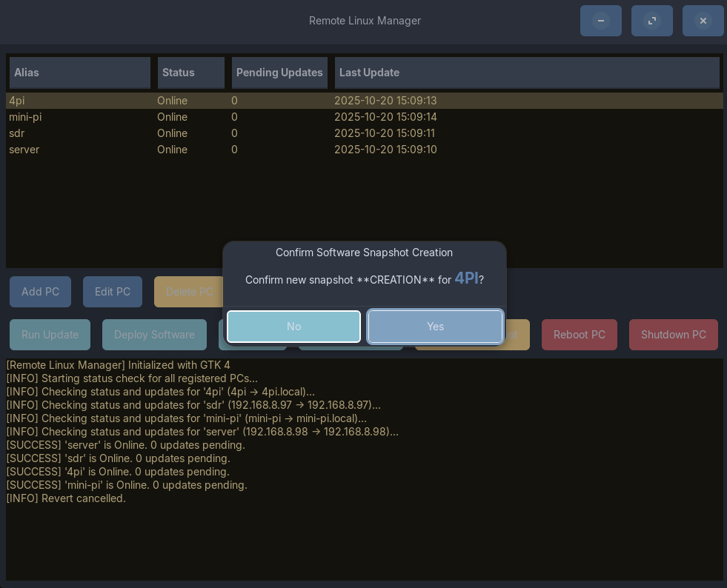The image size is (727, 588).
Task: Maximize the Remote Linux Manager window
Action: [x=651, y=21]
